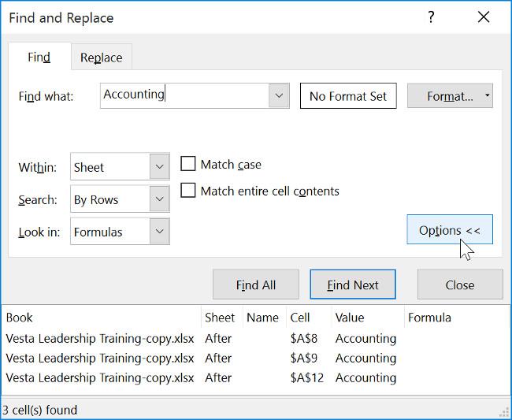
Task: Enable Match entire cell contents checkbox
Action: 188,190
